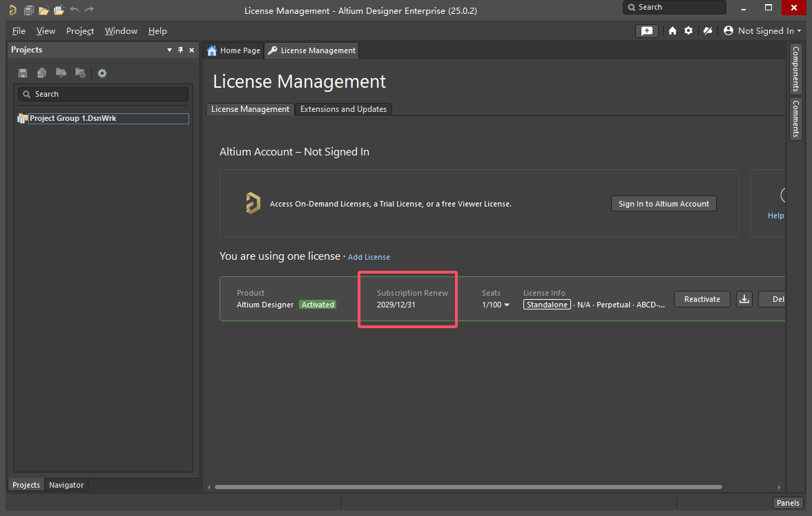Click the Save All icon in title bar
The image size is (812, 516).
pyautogui.click(x=28, y=10)
